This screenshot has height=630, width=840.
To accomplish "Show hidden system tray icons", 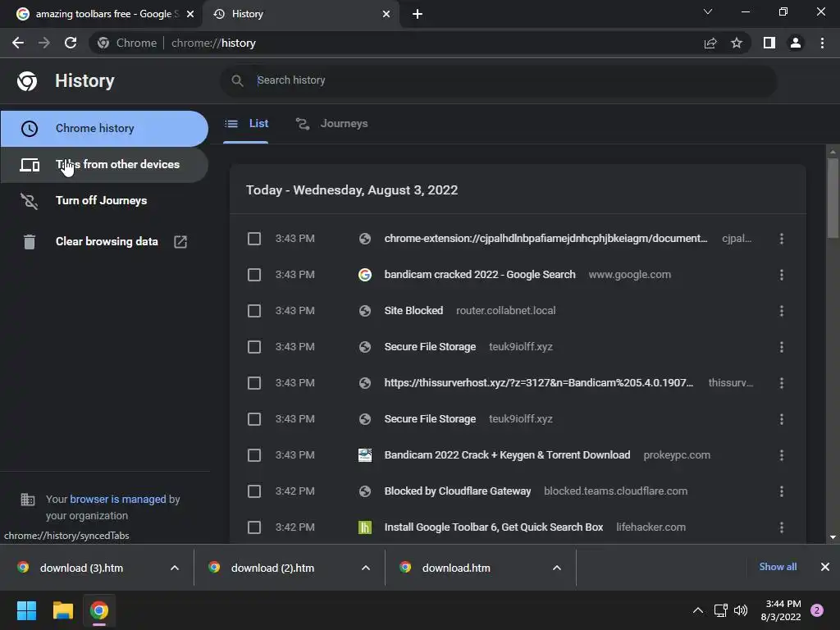I will (x=697, y=610).
